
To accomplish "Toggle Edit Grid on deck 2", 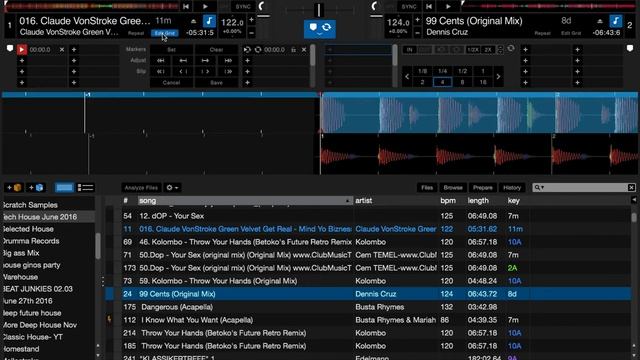I will pyautogui.click(x=571, y=33).
